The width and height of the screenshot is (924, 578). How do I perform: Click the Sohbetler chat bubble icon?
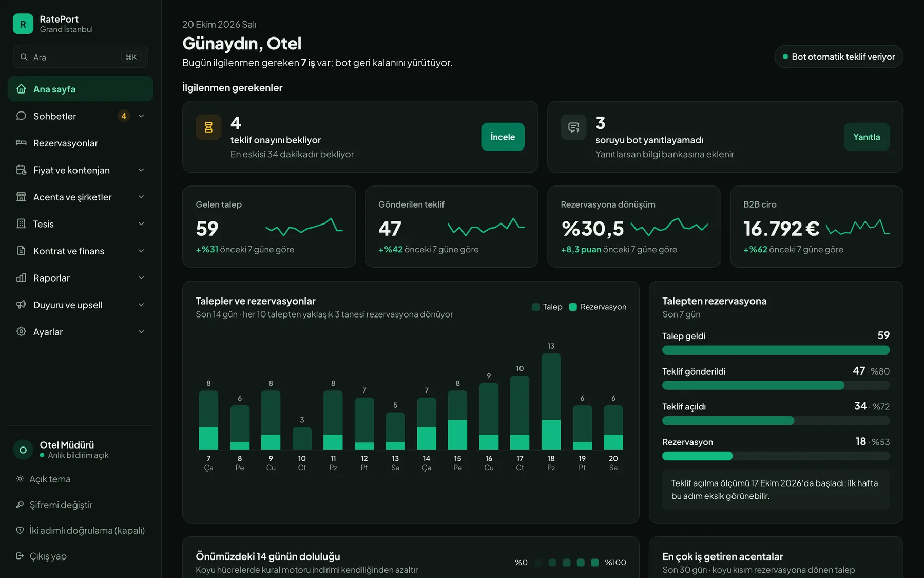coord(21,116)
